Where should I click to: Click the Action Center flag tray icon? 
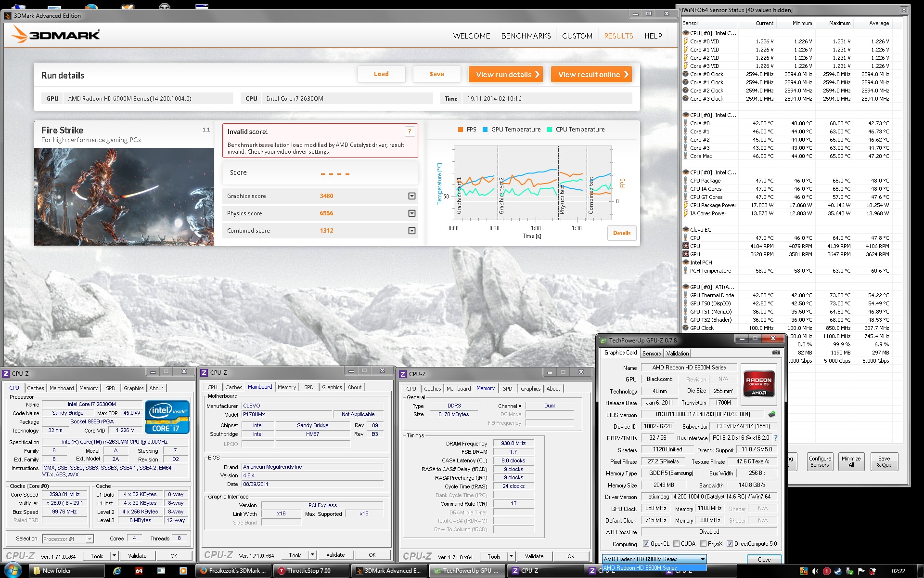861,571
